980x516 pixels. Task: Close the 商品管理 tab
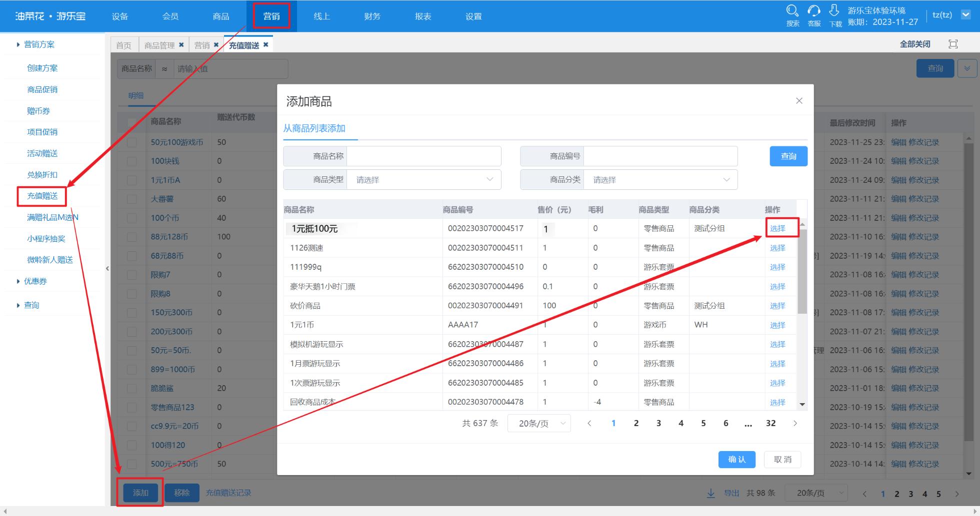[x=181, y=45]
